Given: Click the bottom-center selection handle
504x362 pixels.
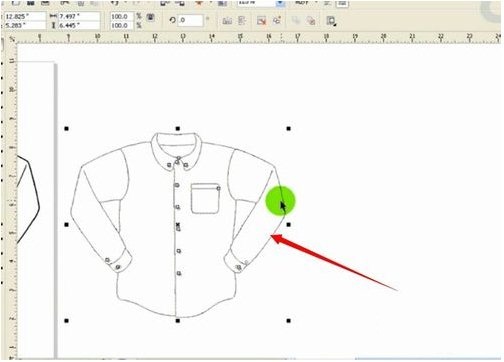Looking at the screenshot, I should pyautogui.click(x=178, y=321).
